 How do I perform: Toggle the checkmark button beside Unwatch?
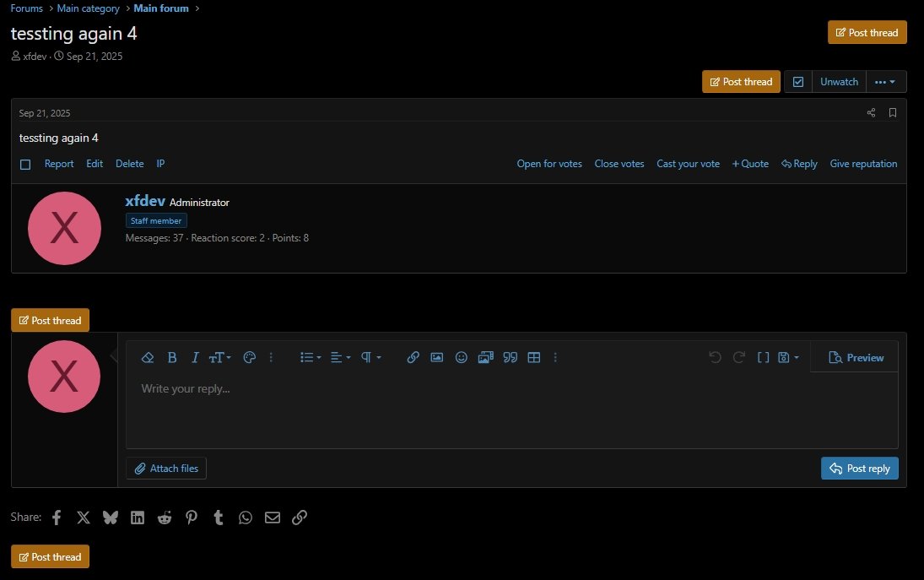pos(798,82)
